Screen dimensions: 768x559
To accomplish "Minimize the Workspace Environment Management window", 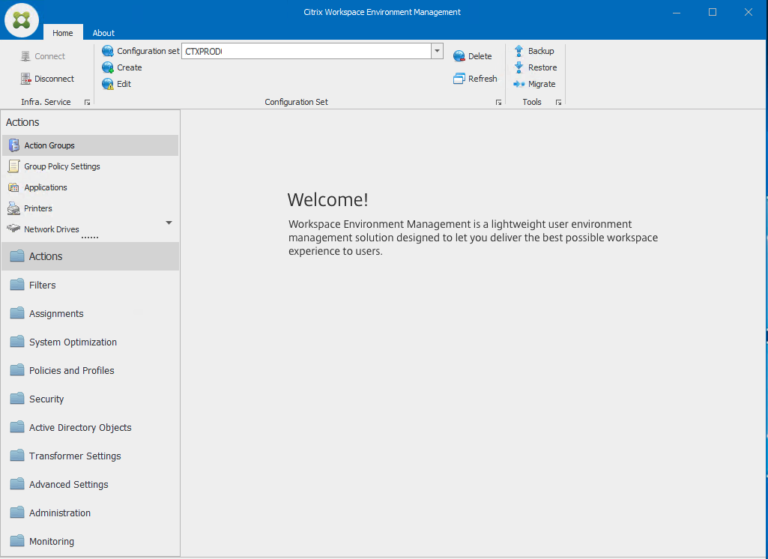I will [x=676, y=12].
